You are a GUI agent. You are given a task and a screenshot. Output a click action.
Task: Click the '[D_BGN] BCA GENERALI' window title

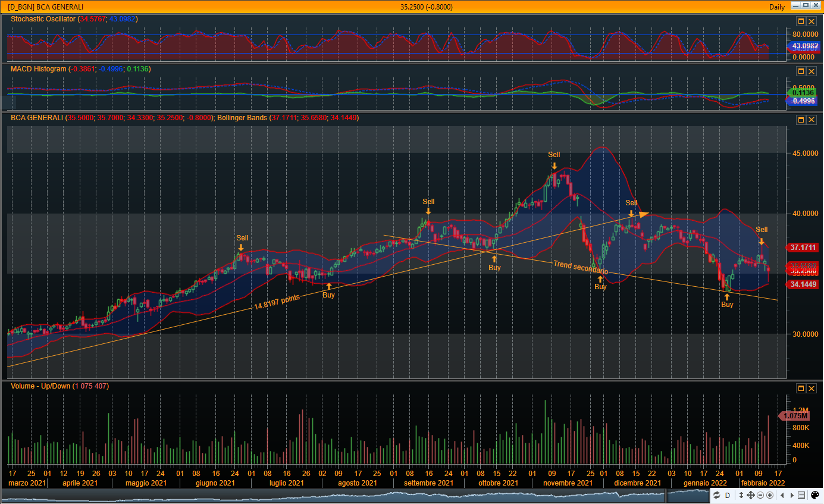(x=45, y=7)
